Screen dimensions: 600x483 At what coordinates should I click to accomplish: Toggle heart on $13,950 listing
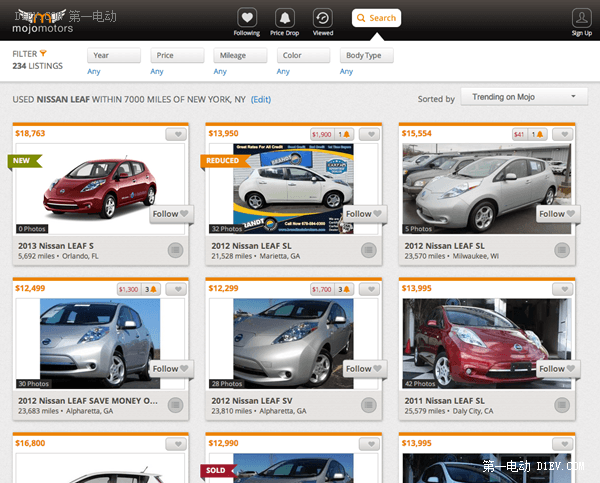[x=369, y=134]
